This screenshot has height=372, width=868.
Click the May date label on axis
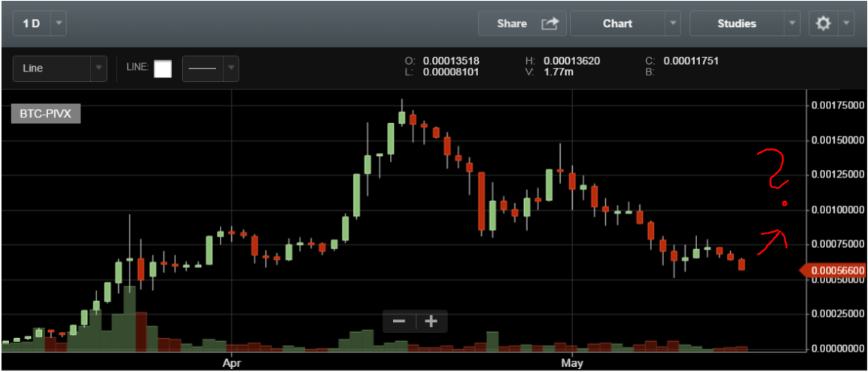(572, 364)
